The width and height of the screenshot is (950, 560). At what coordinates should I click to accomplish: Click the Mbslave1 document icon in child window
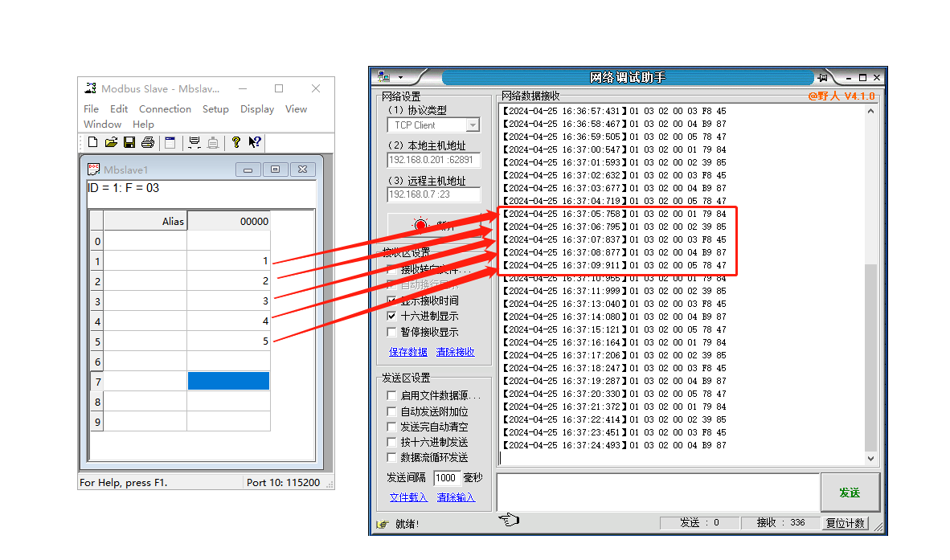coord(93,169)
